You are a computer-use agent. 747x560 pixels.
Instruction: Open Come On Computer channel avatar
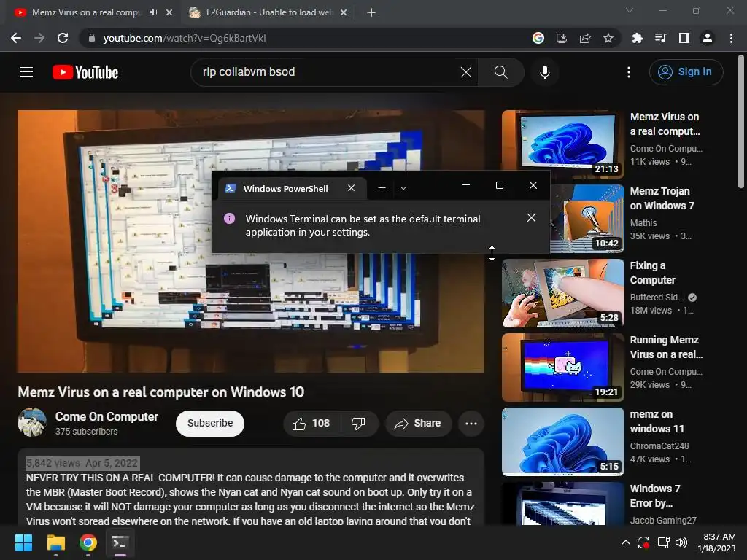coord(32,422)
